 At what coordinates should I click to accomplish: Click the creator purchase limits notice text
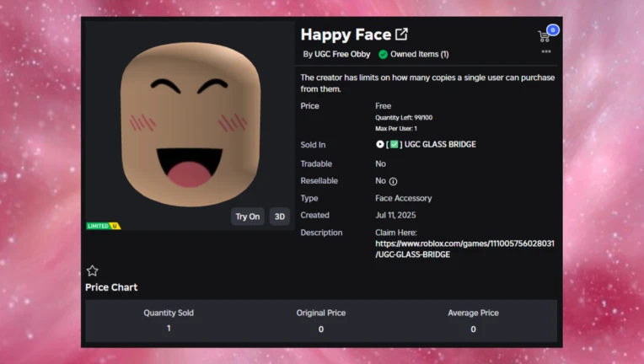click(427, 83)
